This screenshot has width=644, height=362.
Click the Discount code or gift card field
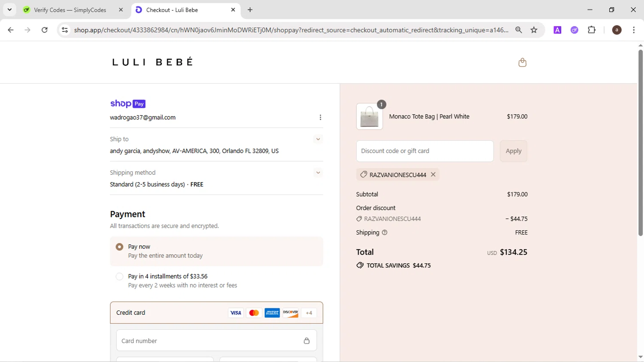(x=425, y=151)
